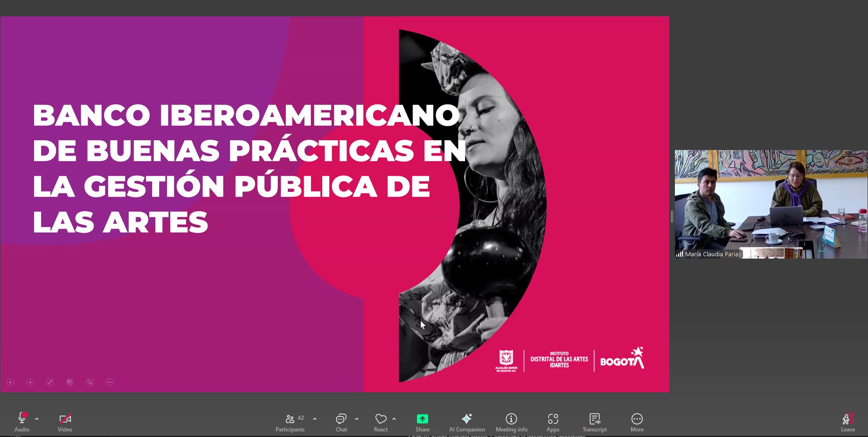The width and height of the screenshot is (868, 437).
Task: Expand the Chat options chevron
Action: [357, 419]
